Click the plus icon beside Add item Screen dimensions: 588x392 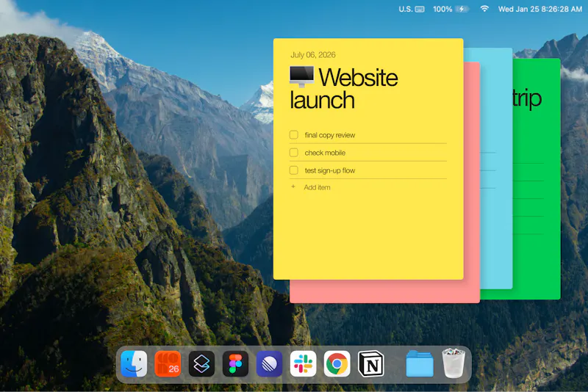(293, 186)
